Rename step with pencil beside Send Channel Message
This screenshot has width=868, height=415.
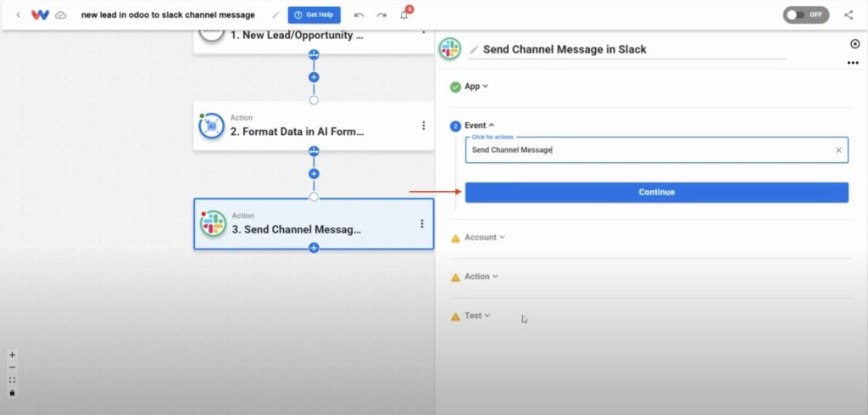474,50
